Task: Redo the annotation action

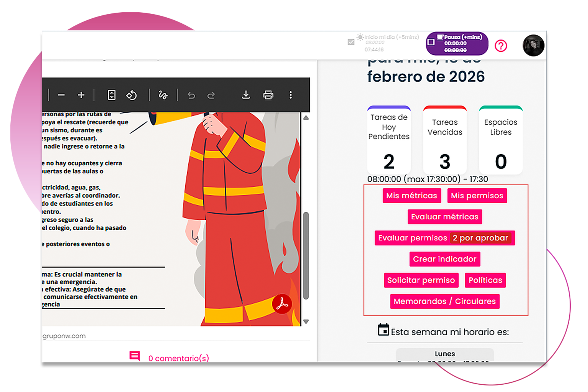Action: point(211,95)
